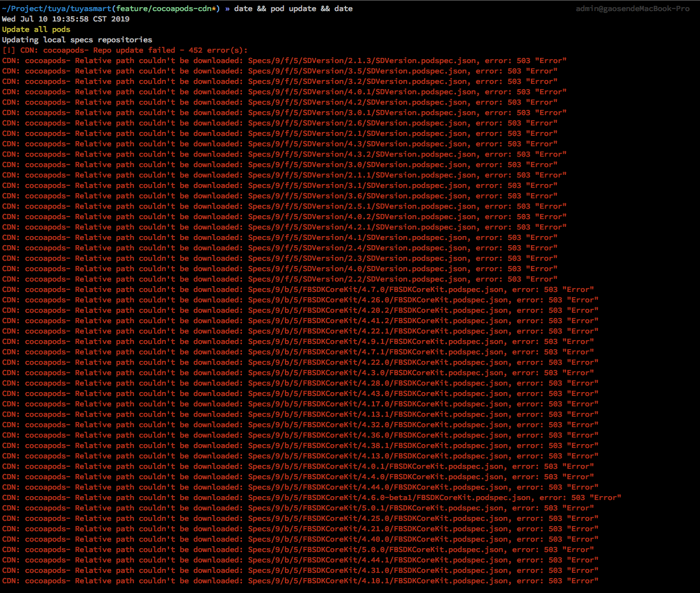Image resolution: width=700 pixels, height=593 pixels.
Task: Click the path 'FBSDKCoreKit/4.36.0/FBSDKCoreKit.podspec.json'
Action: point(405,436)
